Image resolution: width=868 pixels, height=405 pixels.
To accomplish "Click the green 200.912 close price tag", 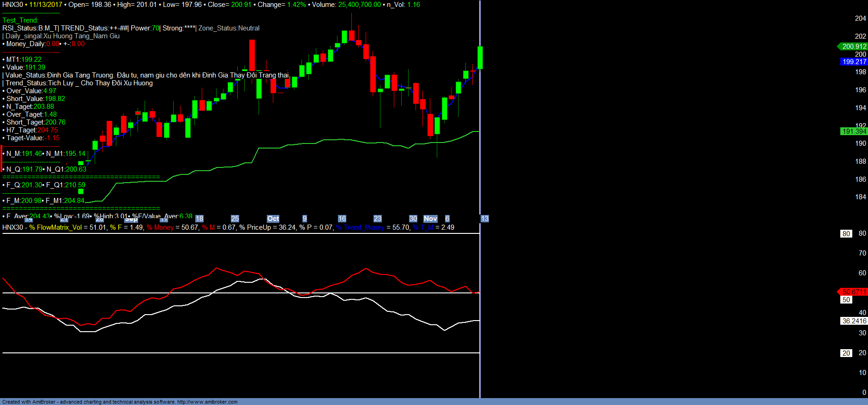I will point(854,47).
